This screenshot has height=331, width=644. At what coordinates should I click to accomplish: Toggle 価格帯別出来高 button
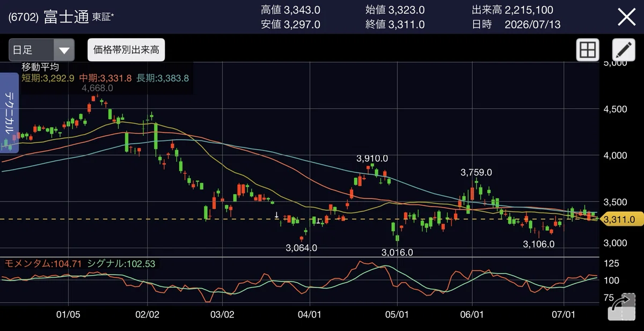click(x=126, y=50)
